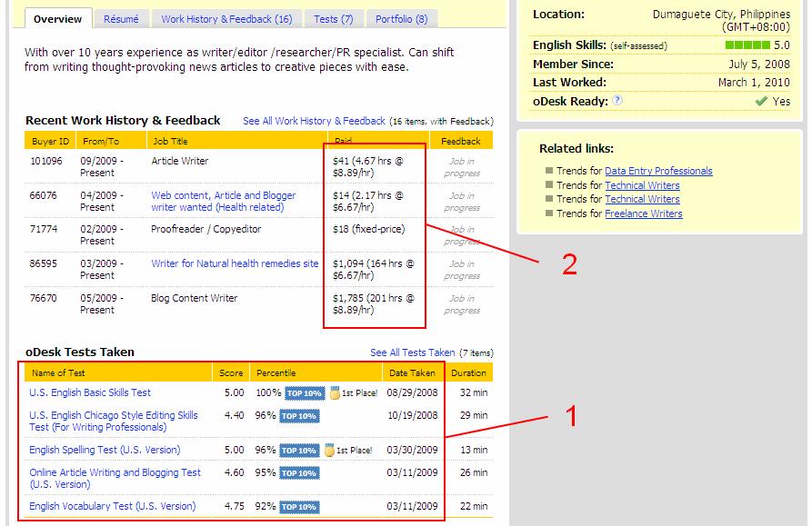Click the bullet icon before Freelance Writers trend
This screenshot has height=526, width=812.
click(549, 213)
